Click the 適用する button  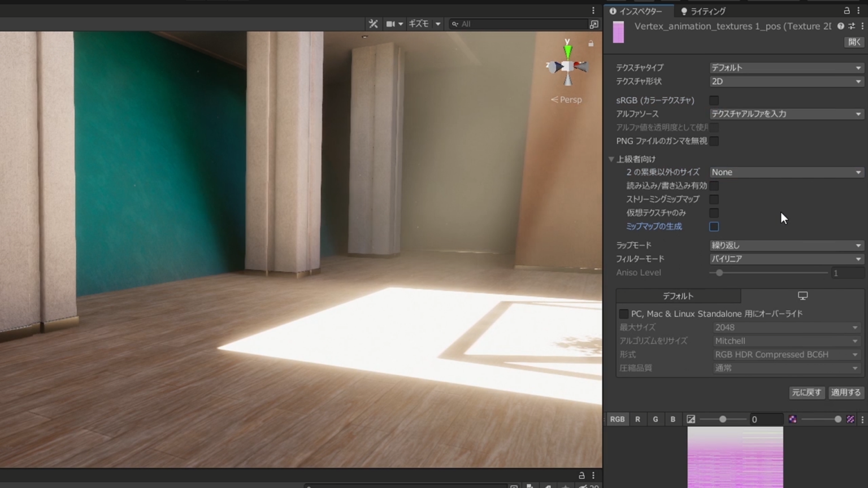845,393
